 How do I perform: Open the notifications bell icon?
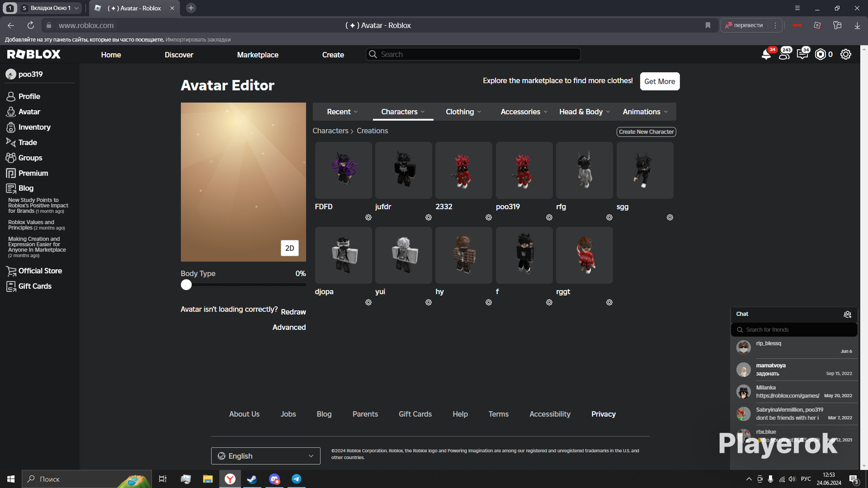click(766, 55)
